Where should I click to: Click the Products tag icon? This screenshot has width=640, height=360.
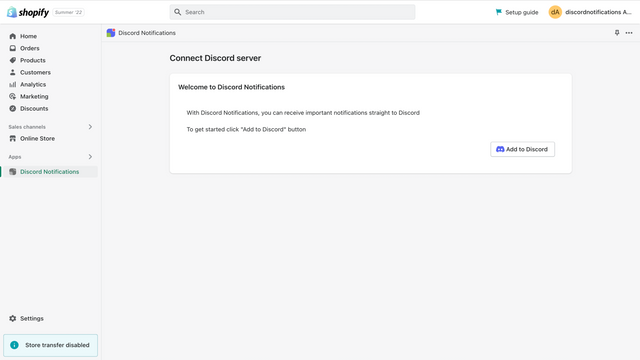[13, 60]
